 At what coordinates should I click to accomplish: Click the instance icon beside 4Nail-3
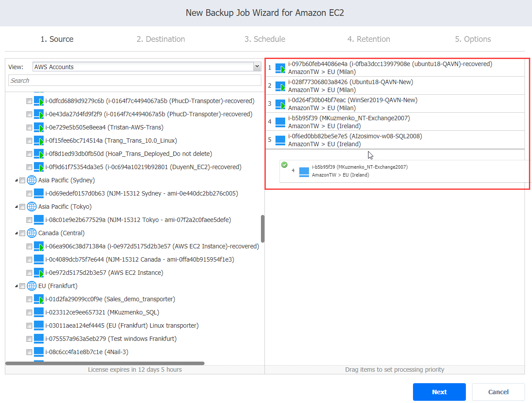coord(39,352)
